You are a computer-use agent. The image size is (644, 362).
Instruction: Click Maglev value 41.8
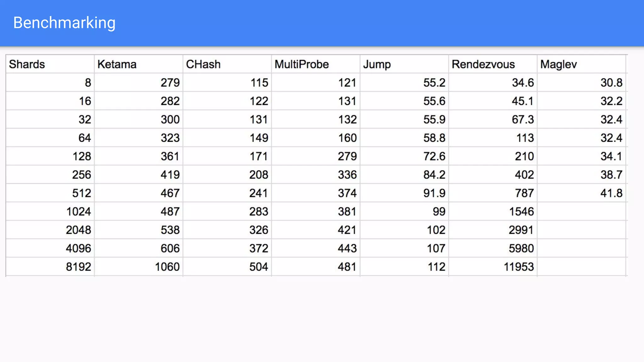point(582,193)
